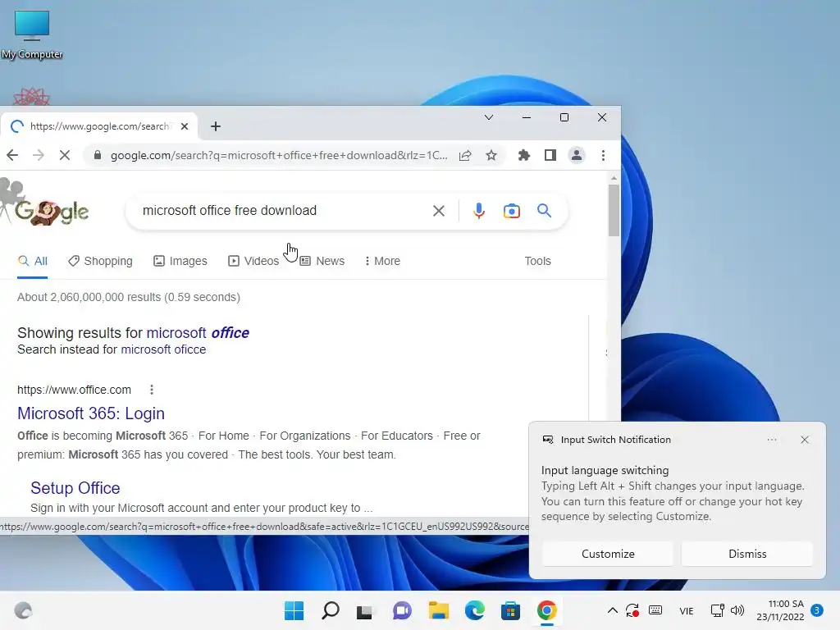Dismiss the Input Switch Notification
Viewport: 840px width, 630px height.
tap(747, 554)
